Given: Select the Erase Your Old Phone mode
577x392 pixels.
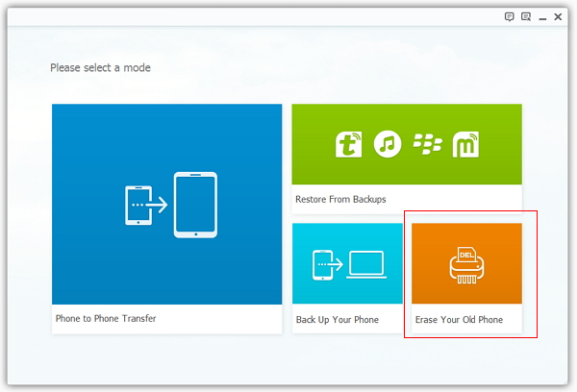Looking at the screenshot, I should click(x=466, y=279).
